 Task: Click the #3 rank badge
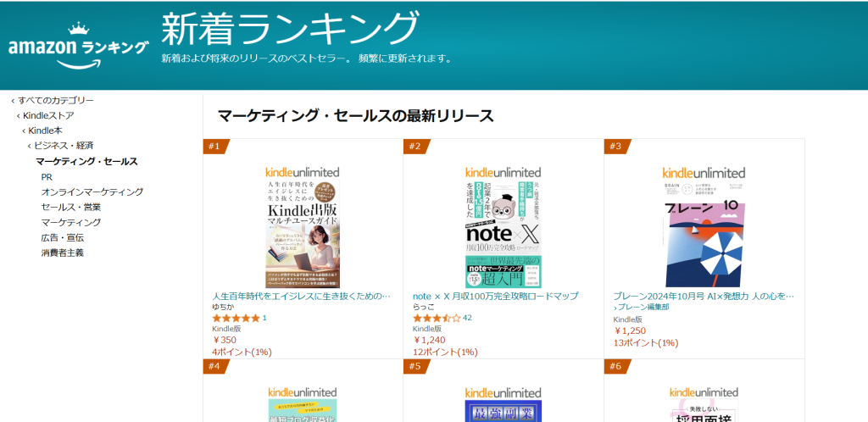(x=615, y=147)
